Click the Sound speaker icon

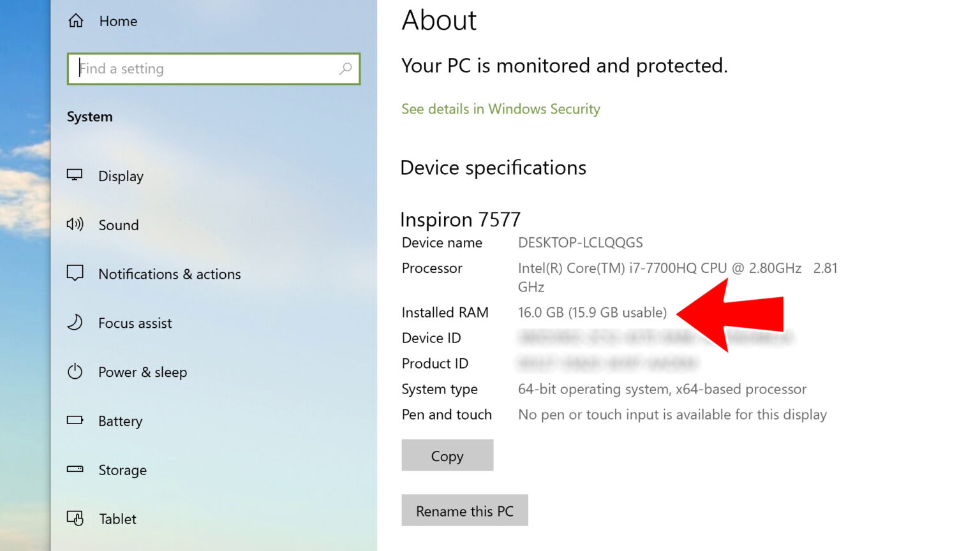[75, 224]
